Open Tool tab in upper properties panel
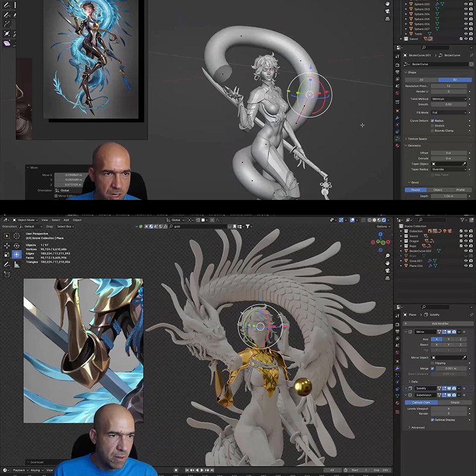This screenshot has height=476, width=476. tap(397, 56)
